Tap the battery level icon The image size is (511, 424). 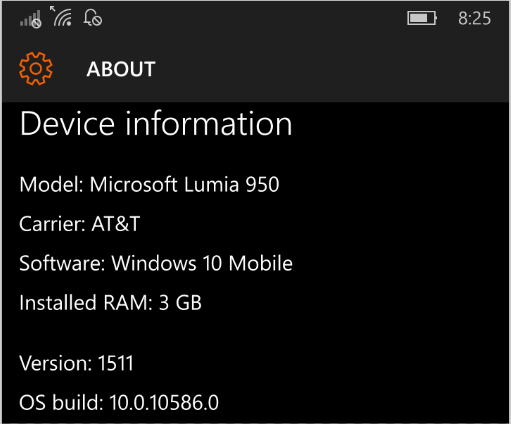coord(422,18)
